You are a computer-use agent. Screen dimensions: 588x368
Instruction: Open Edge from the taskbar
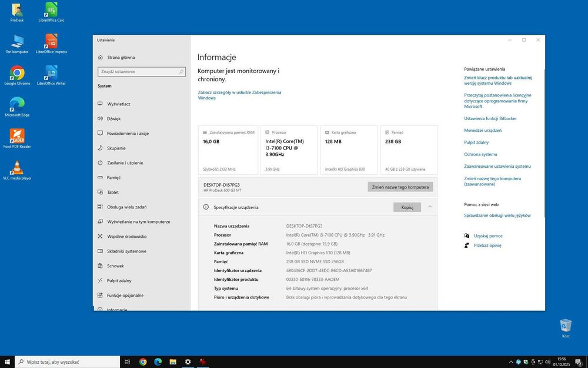(158, 362)
